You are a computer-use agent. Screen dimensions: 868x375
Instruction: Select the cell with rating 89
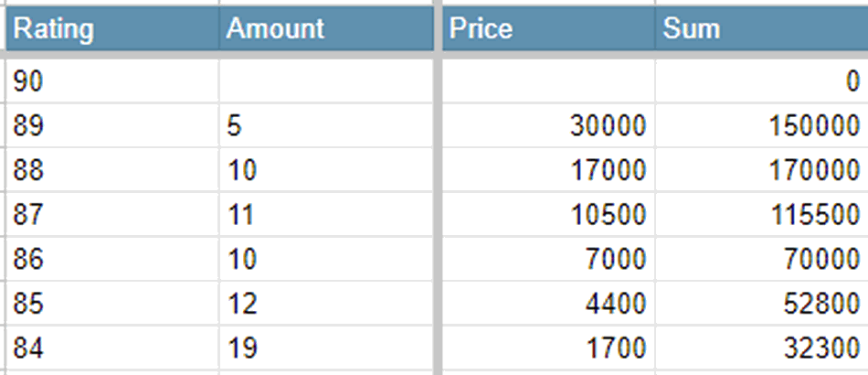click(111, 125)
